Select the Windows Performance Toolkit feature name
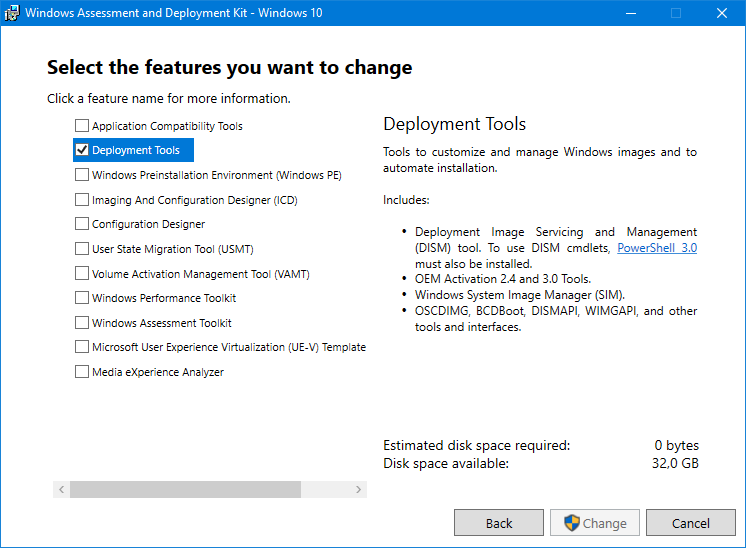 coord(164,298)
